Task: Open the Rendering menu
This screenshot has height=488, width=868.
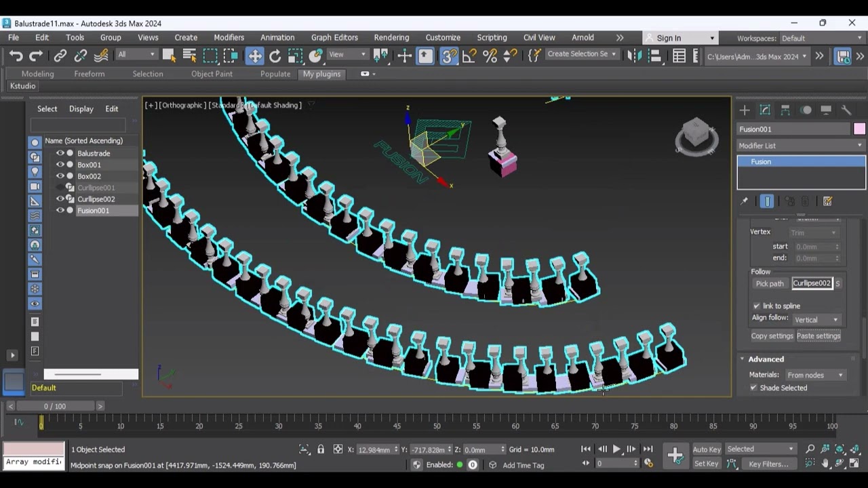Action: pyautogui.click(x=391, y=37)
